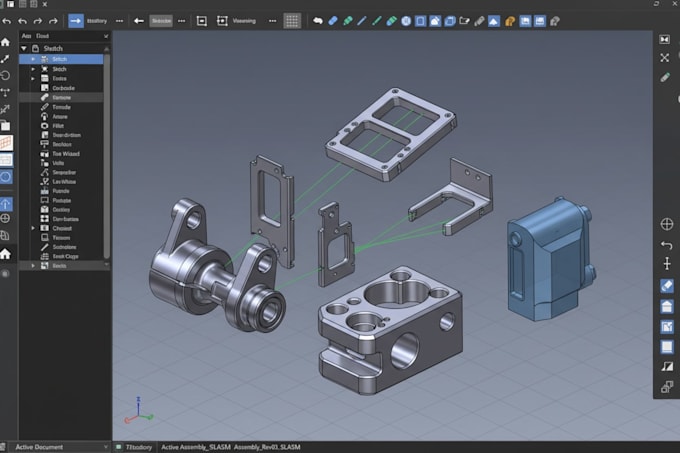Click the folder open icon in top toolbar
The height and width of the screenshot is (453, 680).
coord(464,21)
